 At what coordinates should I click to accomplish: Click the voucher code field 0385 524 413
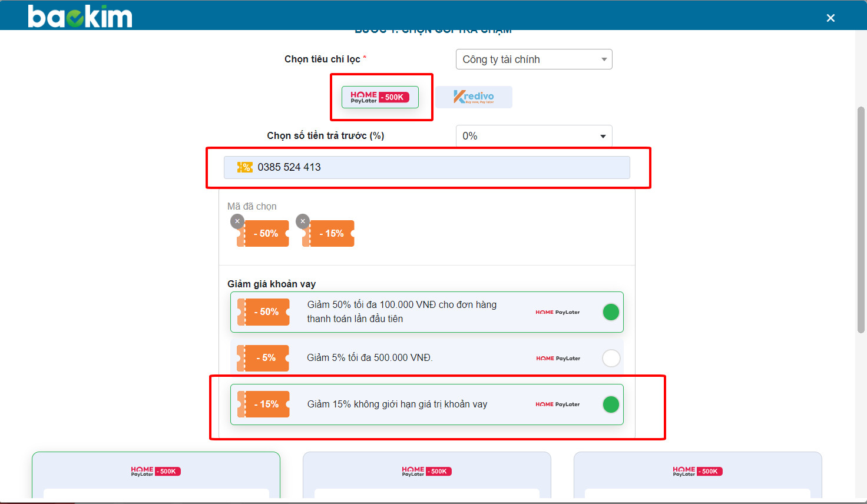(426, 167)
